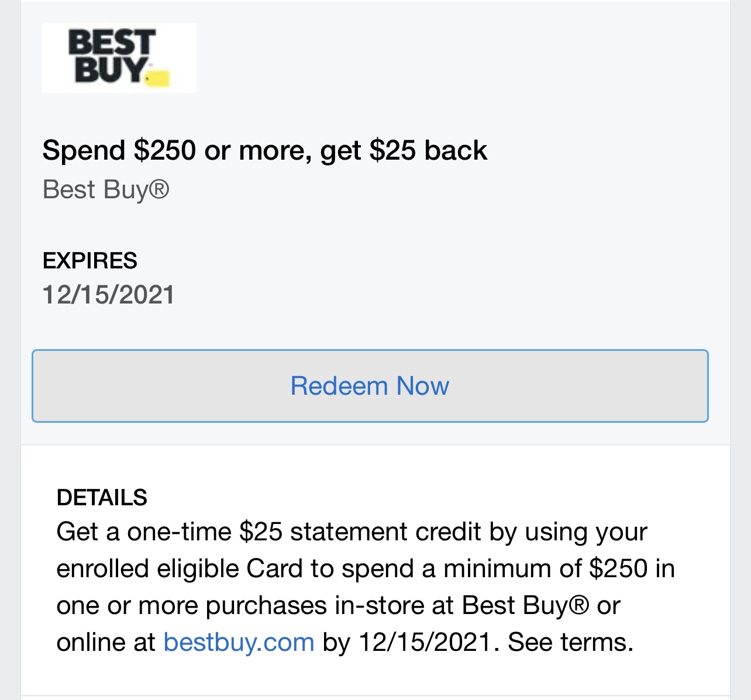The width and height of the screenshot is (751, 700).
Task: Click the 'Best Buy®' merchant name under title
Action: pyautogui.click(x=106, y=189)
